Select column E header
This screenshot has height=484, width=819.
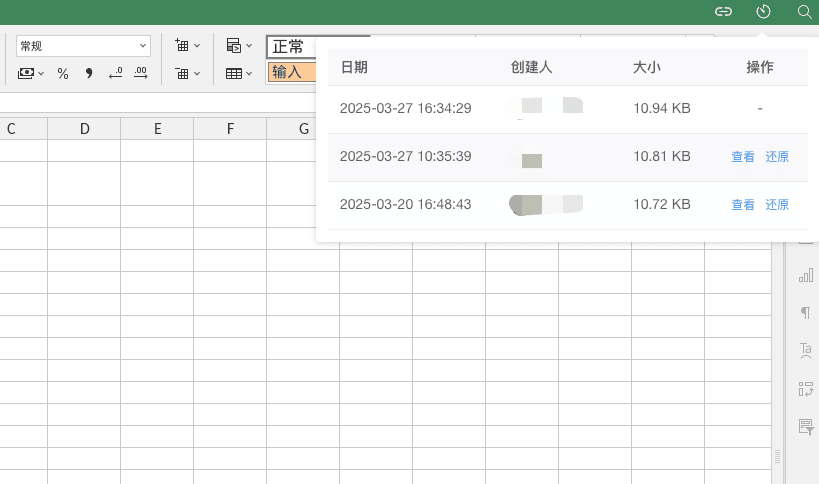tap(157, 128)
